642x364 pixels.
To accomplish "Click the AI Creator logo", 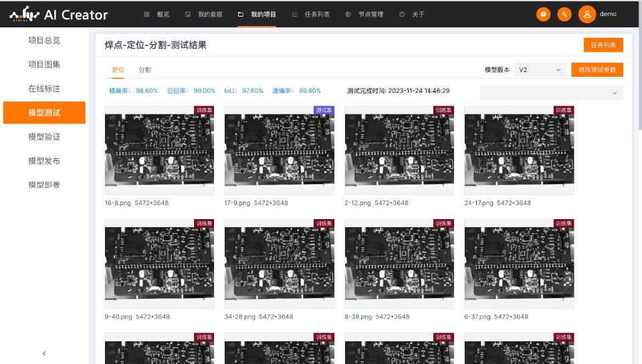I will tap(59, 14).
